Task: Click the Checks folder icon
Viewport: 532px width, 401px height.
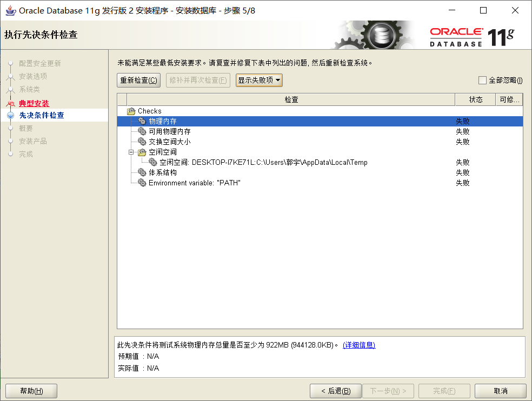Action: (x=131, y=111)
